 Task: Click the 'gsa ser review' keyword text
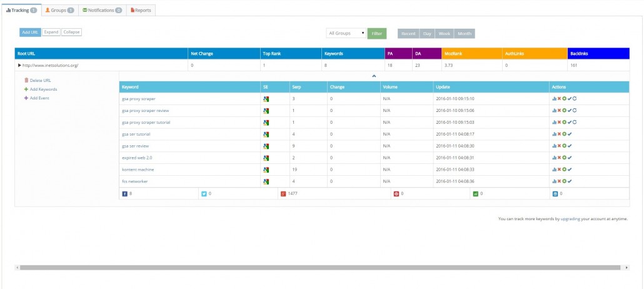coord(135,146)
